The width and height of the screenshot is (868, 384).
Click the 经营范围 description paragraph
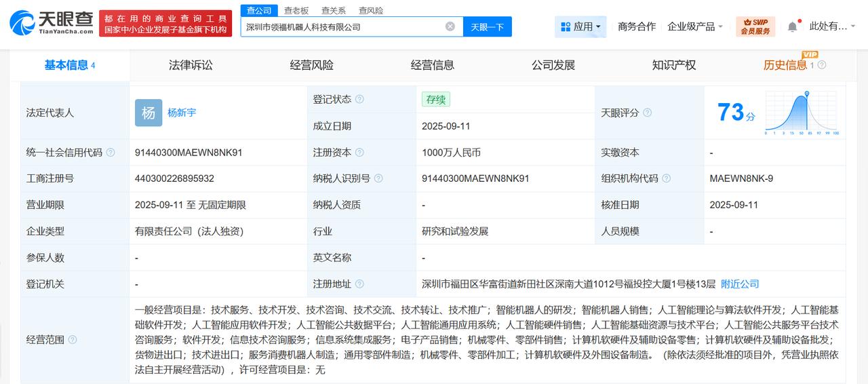tap(487, 339)
